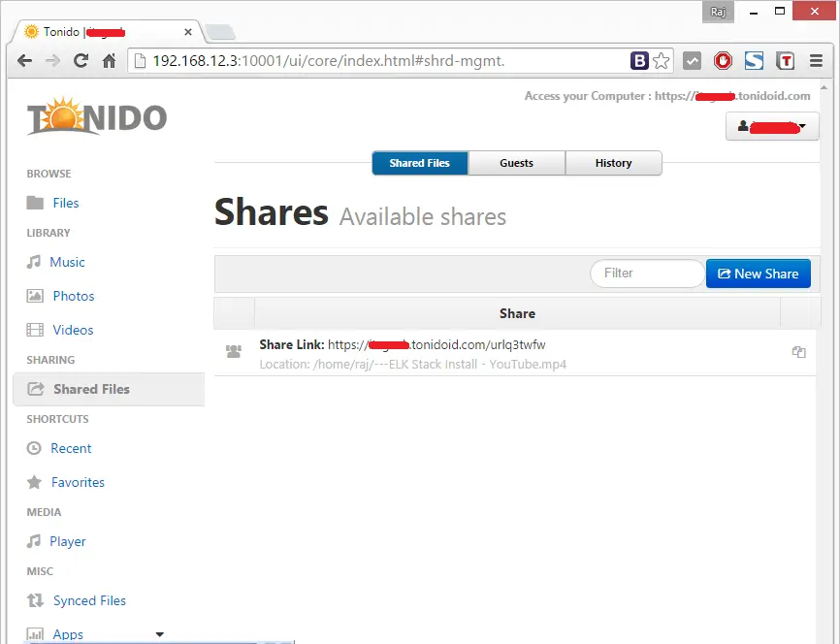Open the user account dropdown
Viewport: 840px width, 644px height.
tap(772, 126)
